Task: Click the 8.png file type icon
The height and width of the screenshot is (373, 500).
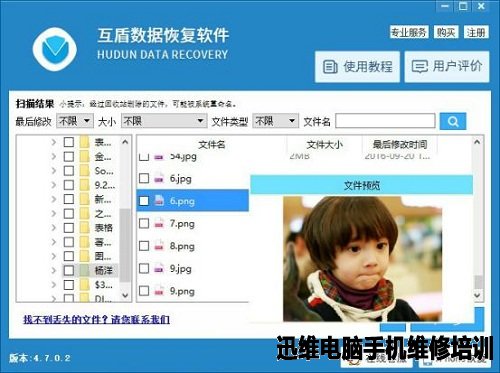Action: pos(159,246)
